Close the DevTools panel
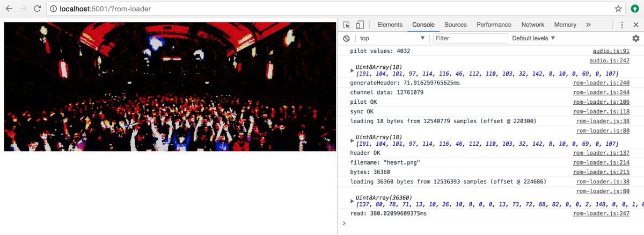The width and height of the screenshot is (644, 235). click(x=635, y=25)
